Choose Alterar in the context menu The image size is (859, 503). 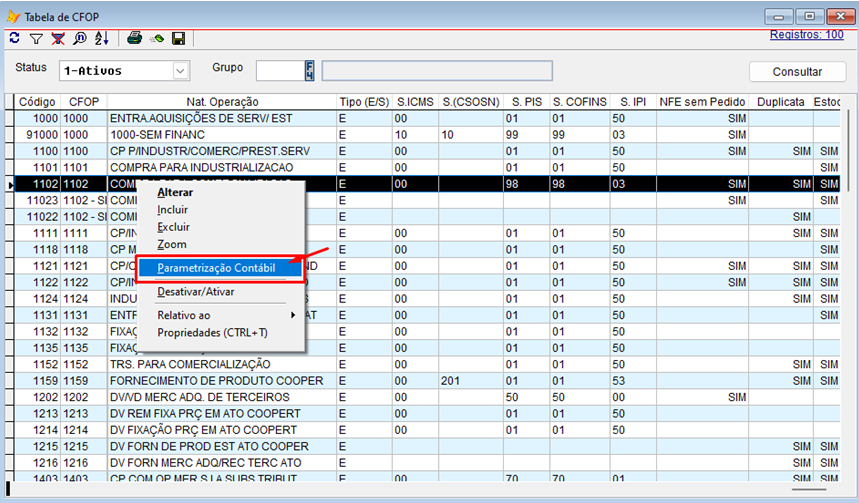(x=175, y=192)
